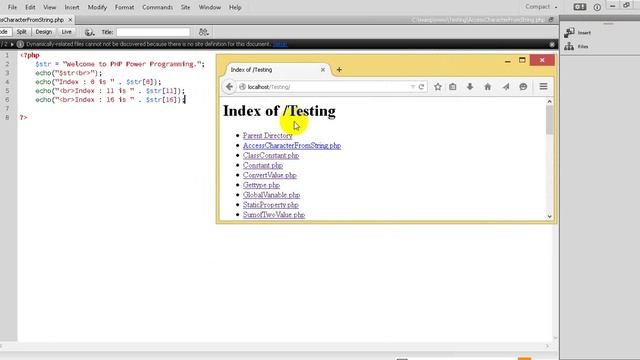This screenshot has height=360, width=640.
Task: Show bookmarks list icon in browser
Action: [x=453, y=87]
